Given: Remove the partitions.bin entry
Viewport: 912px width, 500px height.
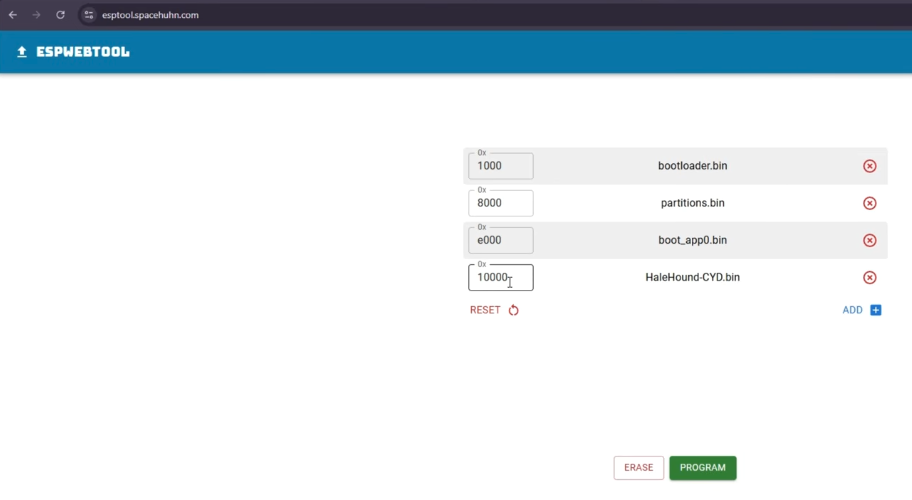Looking at the screenshot, I should pyautogui.click(x=869, y=203).
